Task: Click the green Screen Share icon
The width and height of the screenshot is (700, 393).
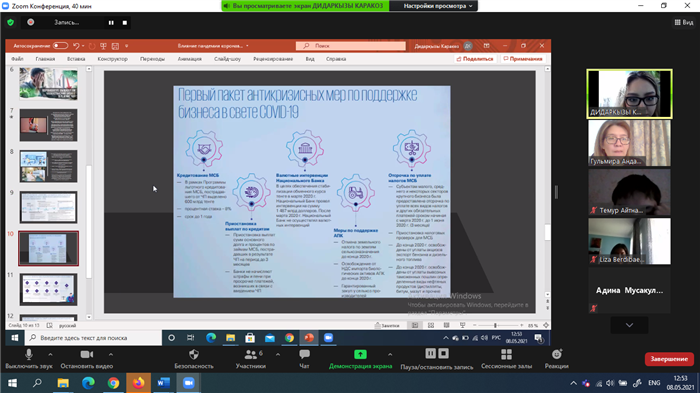Action: 360,355
